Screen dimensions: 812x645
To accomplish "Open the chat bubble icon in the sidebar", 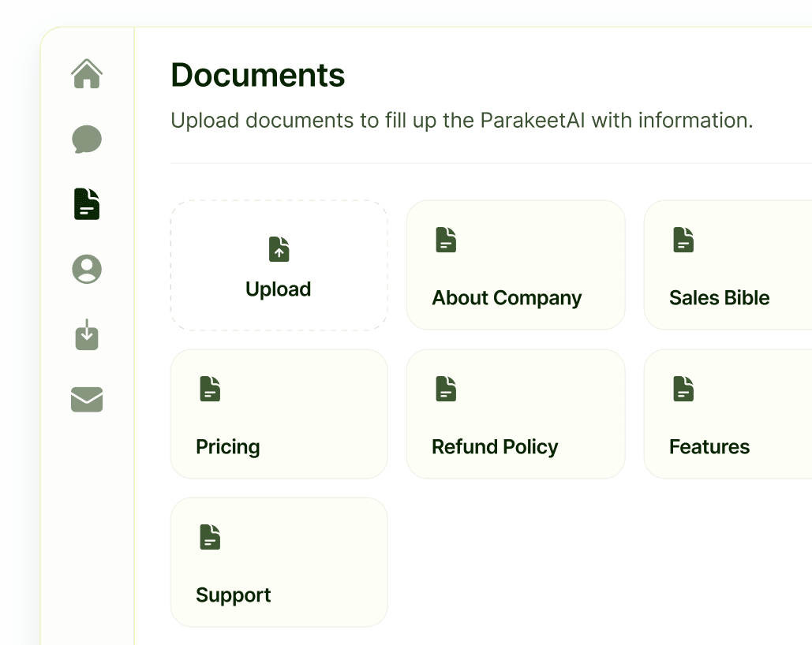I will (86, 139).
